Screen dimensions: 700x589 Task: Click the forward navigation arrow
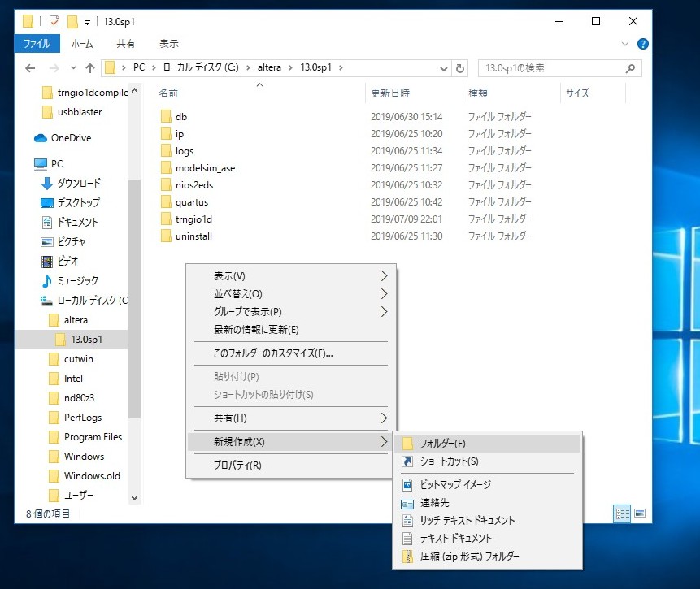coord(54,68)
